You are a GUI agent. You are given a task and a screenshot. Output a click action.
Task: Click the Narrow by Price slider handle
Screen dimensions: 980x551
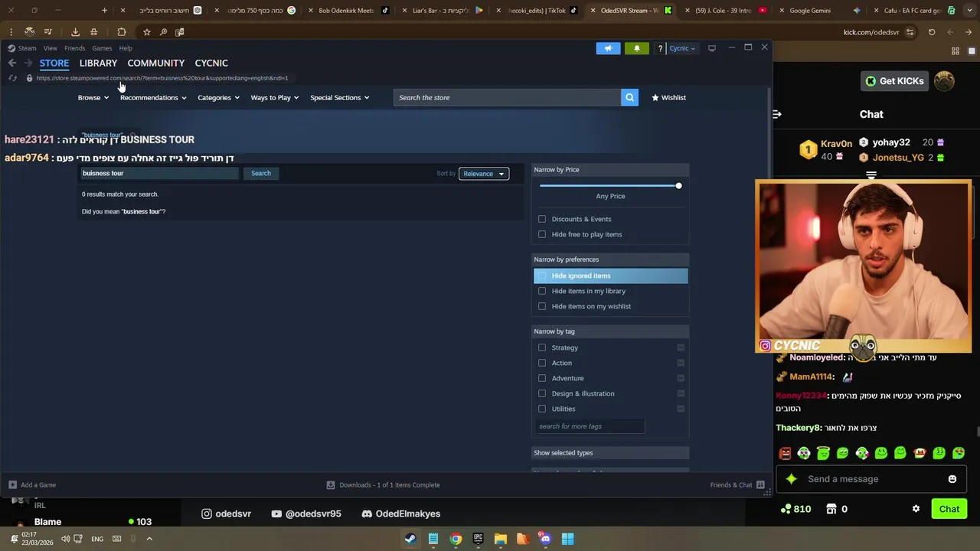[678, 186]
